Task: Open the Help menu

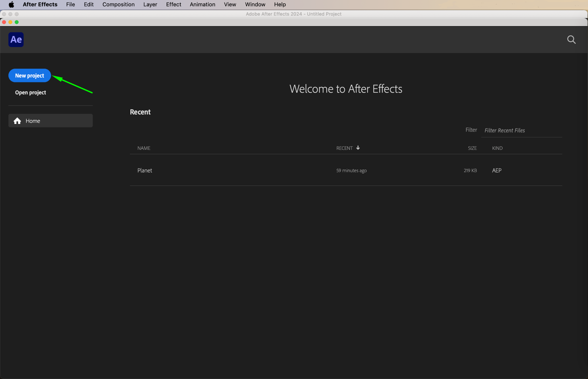Action: pos(280,4)
